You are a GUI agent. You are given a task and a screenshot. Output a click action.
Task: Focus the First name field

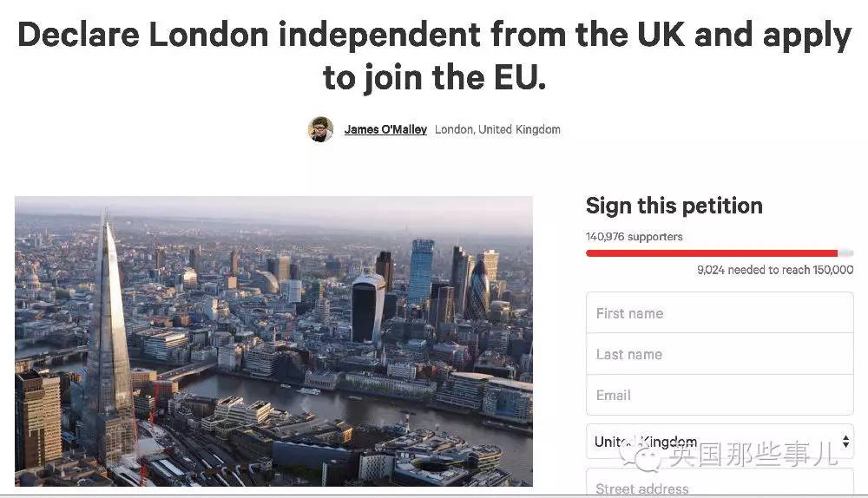[x=720, y=313]
